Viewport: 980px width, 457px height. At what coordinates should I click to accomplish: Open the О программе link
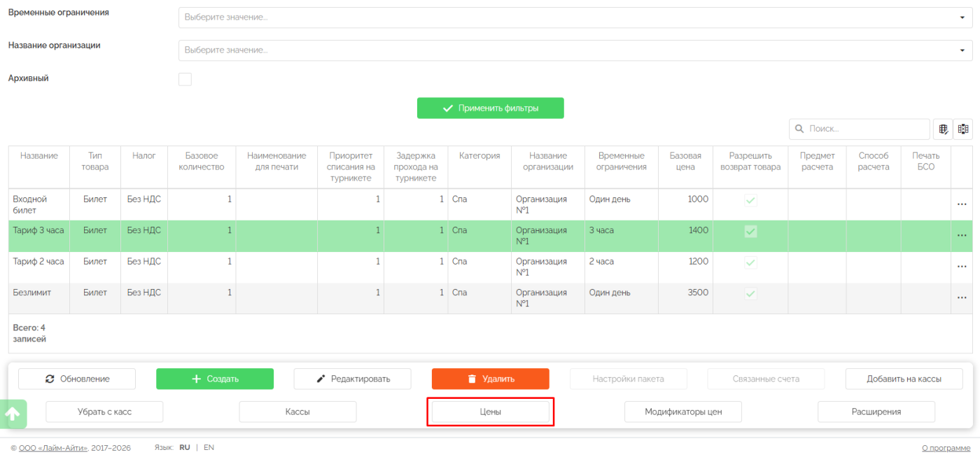(946, 447)
